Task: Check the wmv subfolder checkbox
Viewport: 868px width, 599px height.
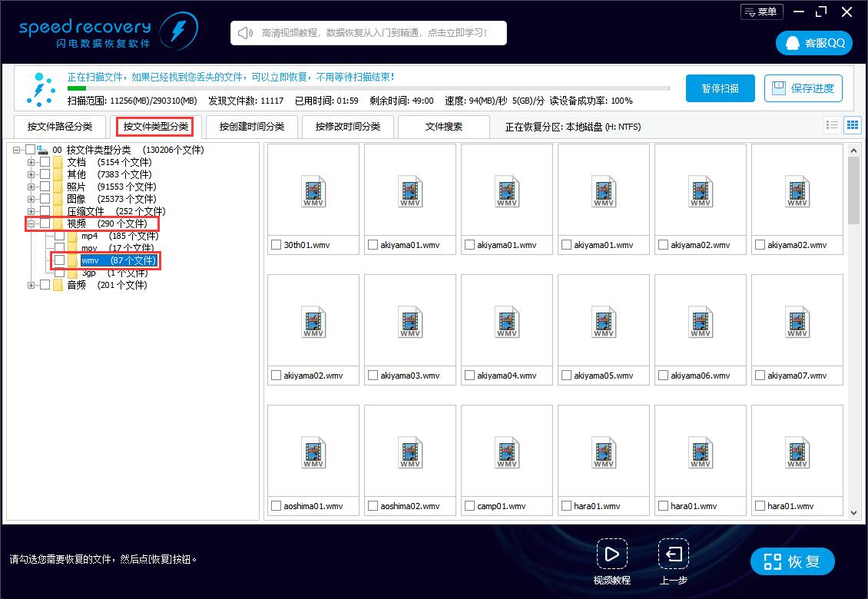Action: click(59, 260)
